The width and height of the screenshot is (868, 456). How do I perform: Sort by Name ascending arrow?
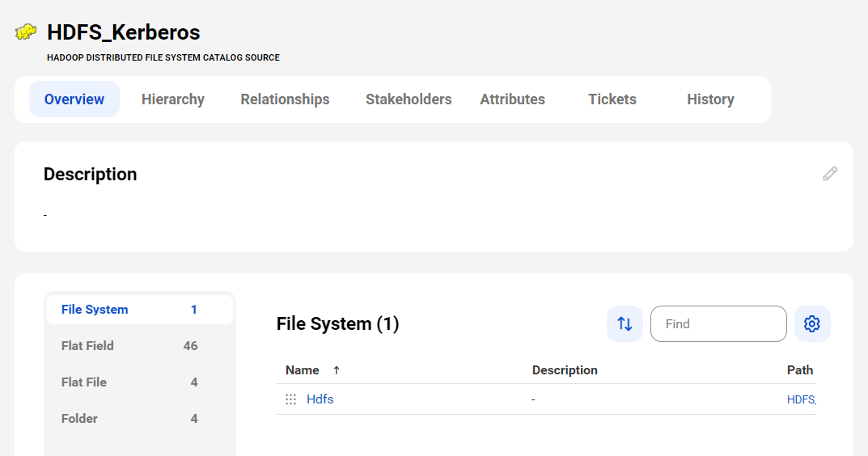(x=337, y=370)
